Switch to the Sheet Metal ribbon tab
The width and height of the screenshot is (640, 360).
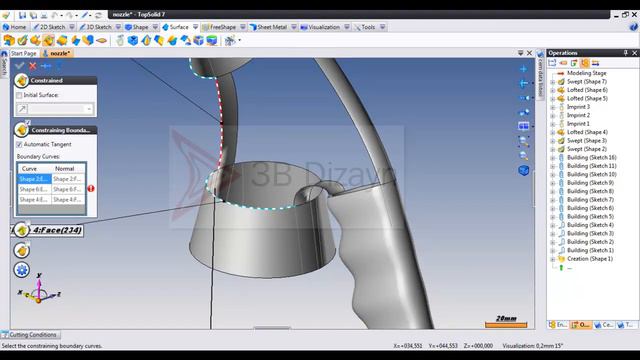(268, 27)
